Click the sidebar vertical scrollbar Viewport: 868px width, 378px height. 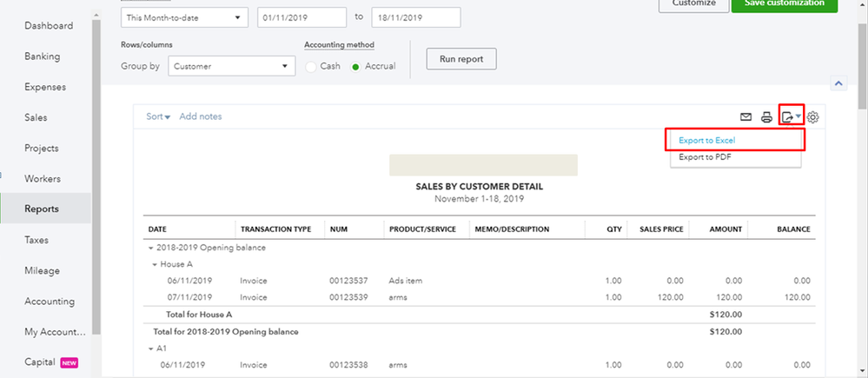tap(96, 174)
